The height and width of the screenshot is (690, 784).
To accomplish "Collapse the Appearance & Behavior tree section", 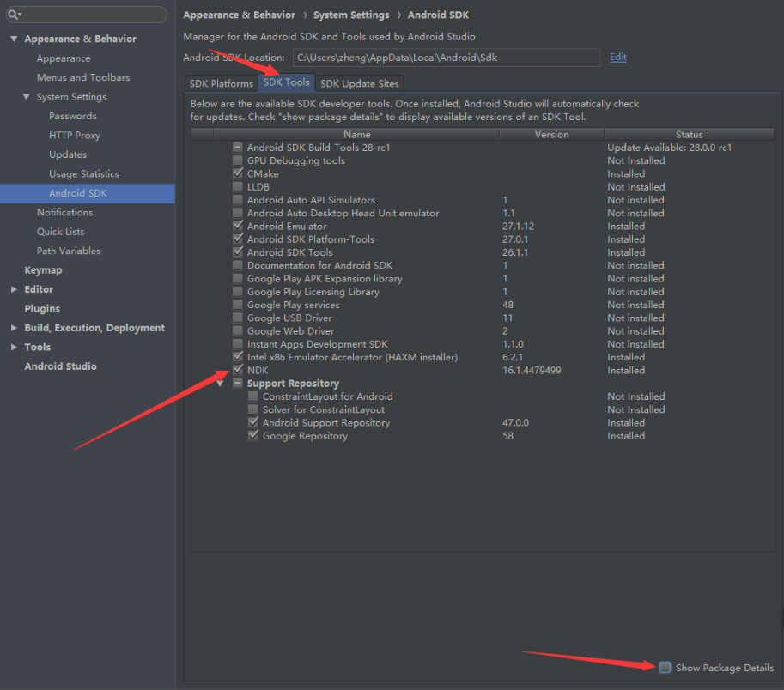I will click(x=14, y=39).
